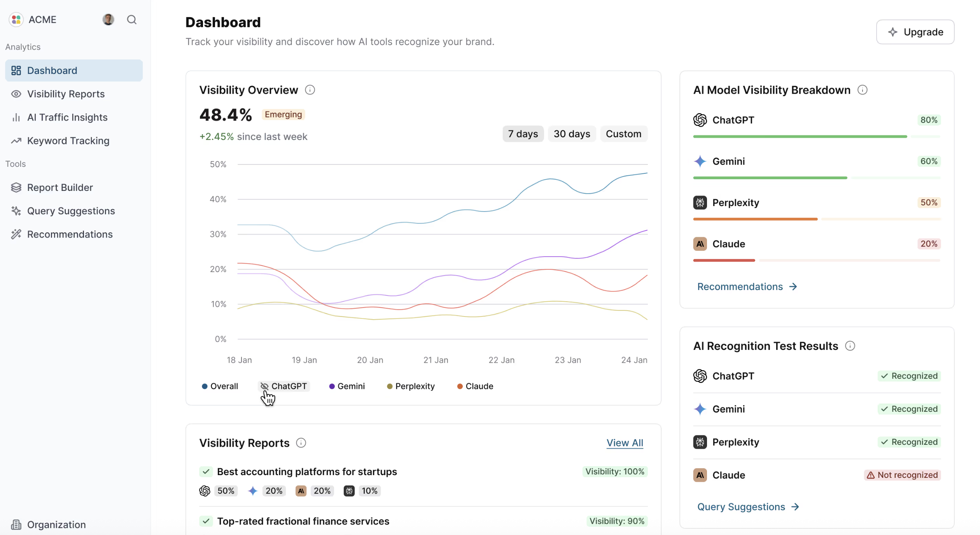Open the Custom date range selector

[623, 134]
